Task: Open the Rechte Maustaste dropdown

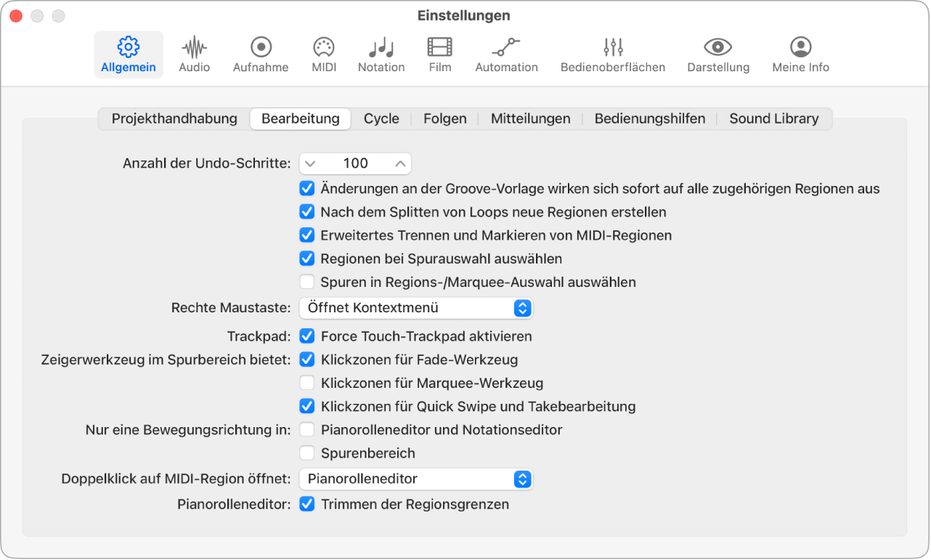Action: (415, 308)
